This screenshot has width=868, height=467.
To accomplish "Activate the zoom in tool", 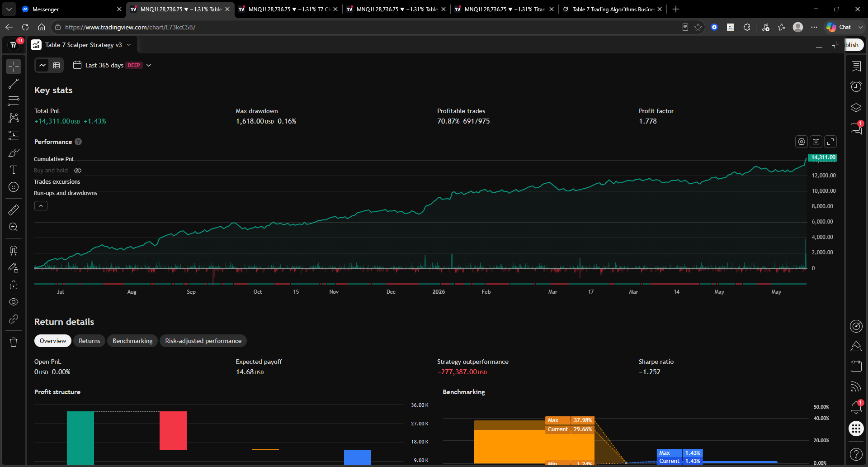I will pyautogui.click(x=14, y=227).
